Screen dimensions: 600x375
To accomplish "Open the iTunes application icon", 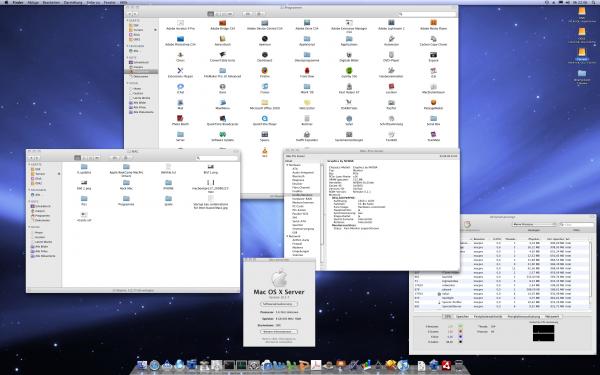I will point(264,87).
